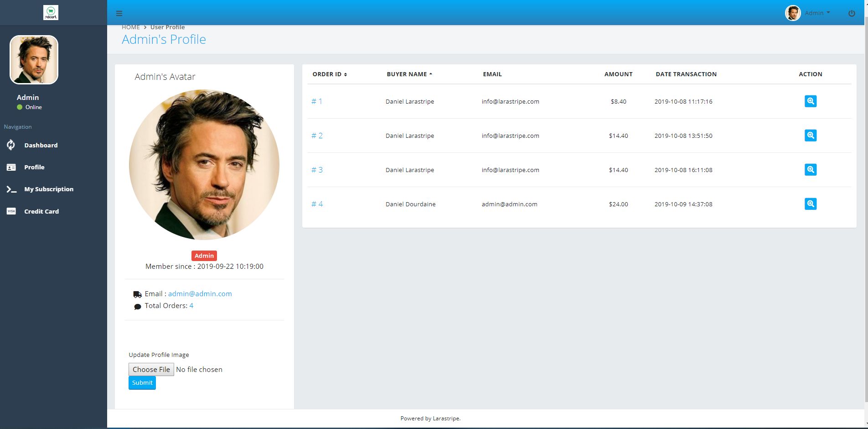Viewport: 868px width, 429px height.
Task: Click the Total Orders count 4 link
Action: 191,306
